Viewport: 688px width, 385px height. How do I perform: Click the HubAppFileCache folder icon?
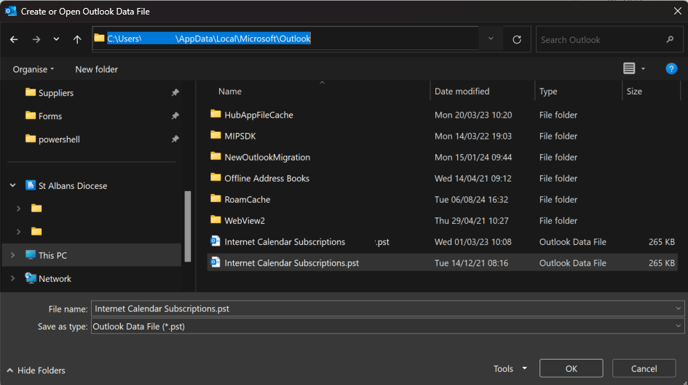coord(215,114)
